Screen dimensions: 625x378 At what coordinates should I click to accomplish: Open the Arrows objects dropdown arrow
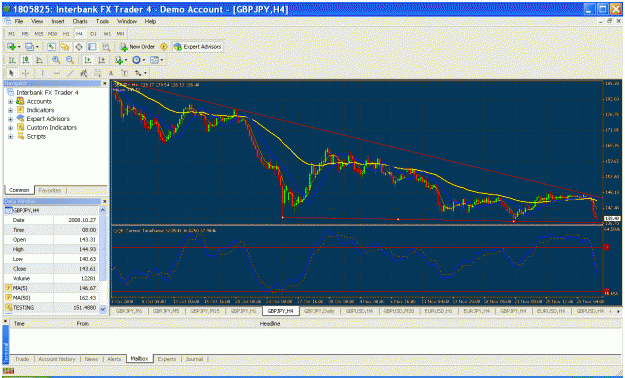pyautogui.click(x=145, y=73)
